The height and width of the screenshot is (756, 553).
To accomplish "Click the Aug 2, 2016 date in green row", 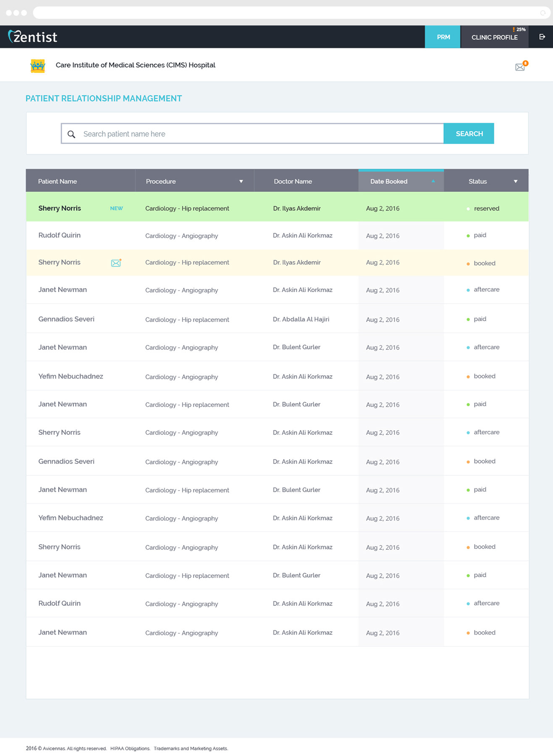I will (x=383, y=208).
